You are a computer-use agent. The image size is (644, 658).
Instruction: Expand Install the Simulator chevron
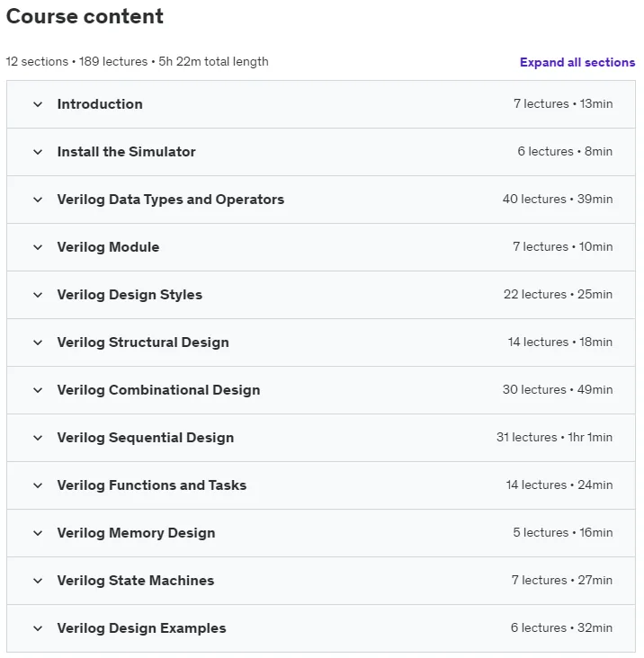(38, 152)
